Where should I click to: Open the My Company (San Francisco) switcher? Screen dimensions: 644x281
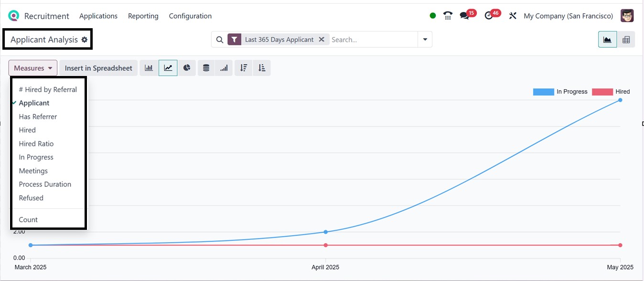pos(568,16)
